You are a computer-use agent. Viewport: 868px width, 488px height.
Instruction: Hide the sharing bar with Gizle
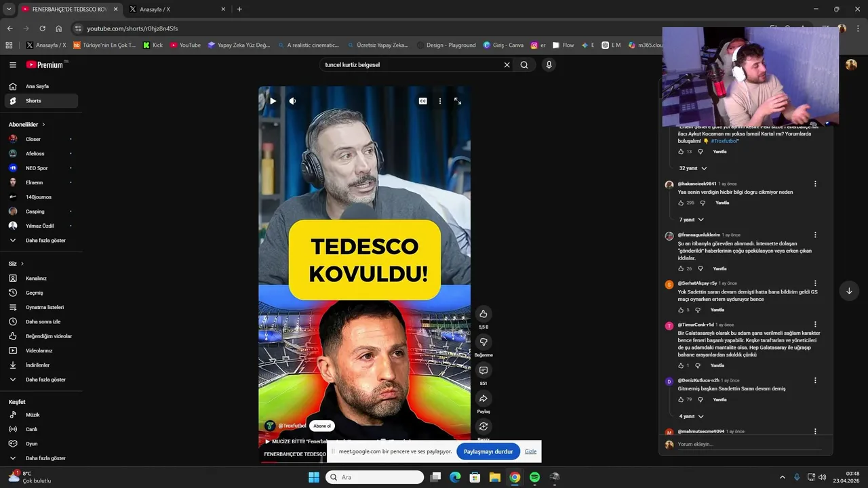pyautogui.click(x=530, y=451)
